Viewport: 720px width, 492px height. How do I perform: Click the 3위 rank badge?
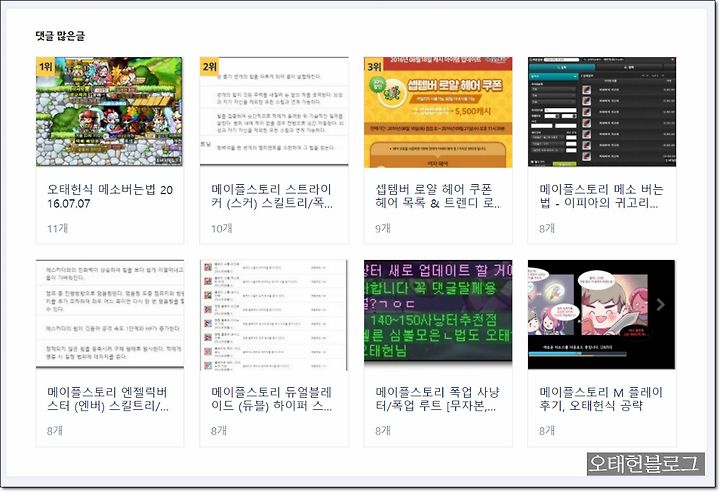pos(374,67)
